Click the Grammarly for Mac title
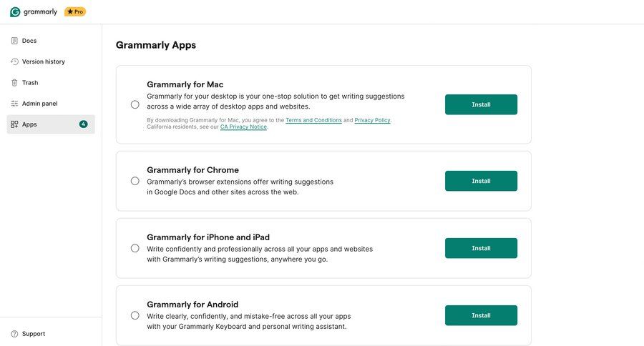 pyautogui.click(x=185, y=84)
